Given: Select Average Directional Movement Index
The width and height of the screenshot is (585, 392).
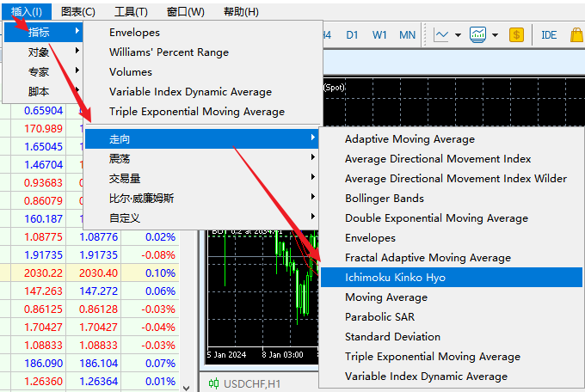Looking at the screenshot, I should click(x=452, y=159).
